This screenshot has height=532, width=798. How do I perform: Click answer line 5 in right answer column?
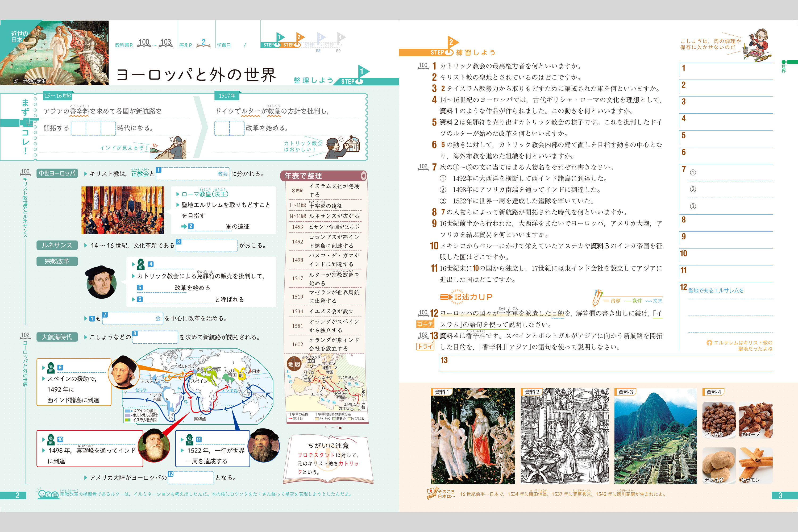coord(726,139)
